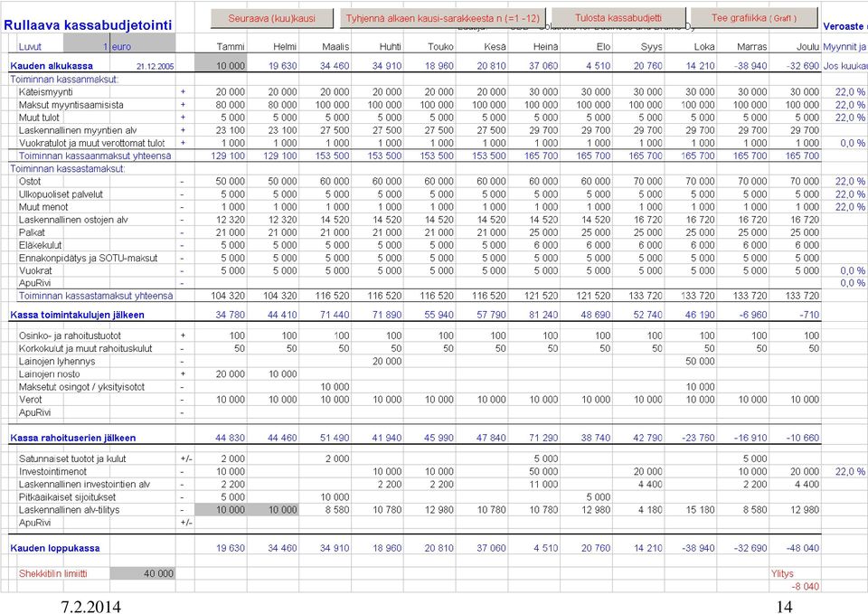This screenshot has width=868, height=614.
Task: Select Laskennallinen investointien alv label
Action: point(84,484)
